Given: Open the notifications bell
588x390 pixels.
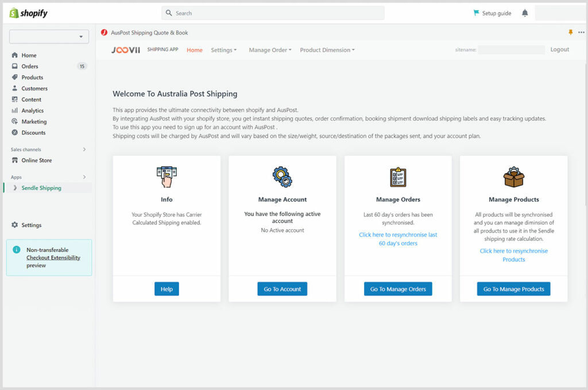Looking at the screenshot, I should coord(525,13).
